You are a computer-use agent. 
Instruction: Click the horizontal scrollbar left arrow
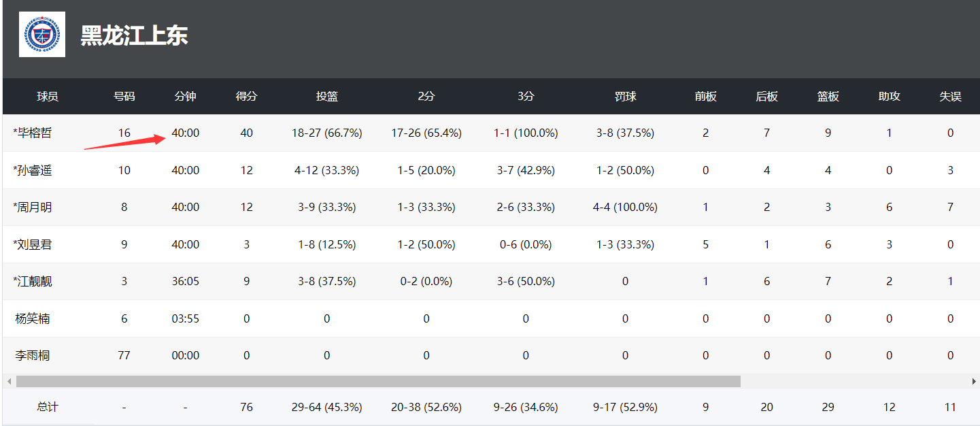click(x=8, y=381)
